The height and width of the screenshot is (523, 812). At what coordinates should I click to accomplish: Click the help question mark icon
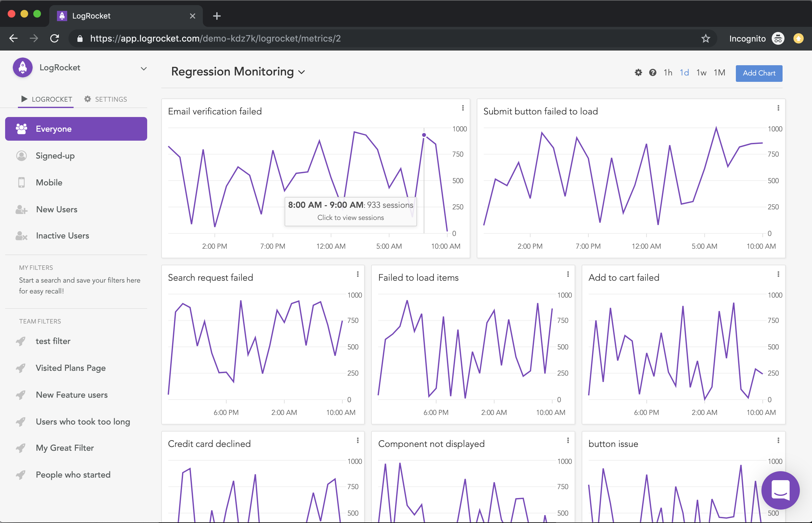point(653,72)
